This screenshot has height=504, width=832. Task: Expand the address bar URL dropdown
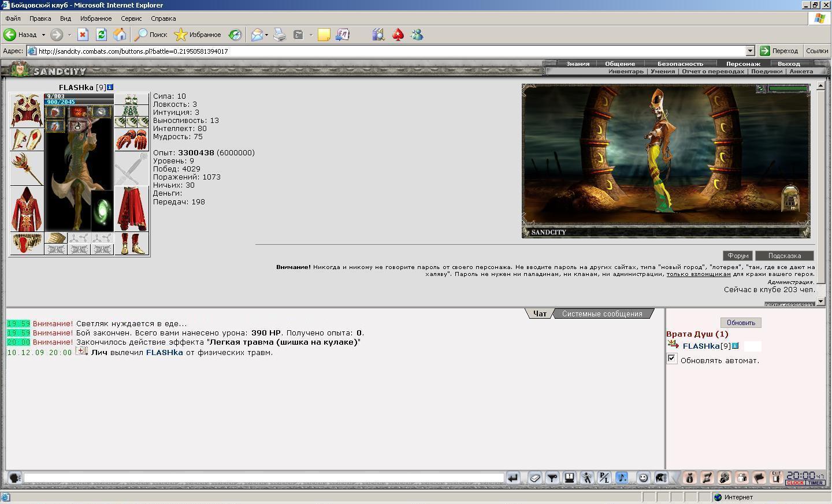tap(750, 51)
